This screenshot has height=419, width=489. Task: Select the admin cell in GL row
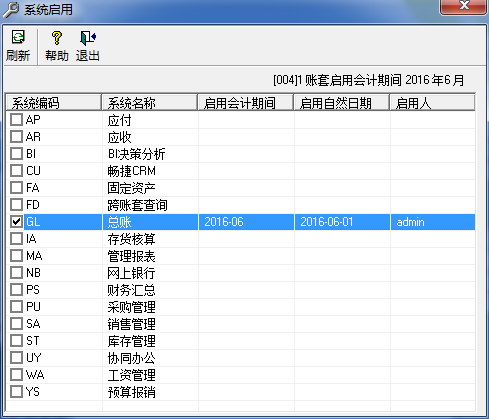point(410,222)
